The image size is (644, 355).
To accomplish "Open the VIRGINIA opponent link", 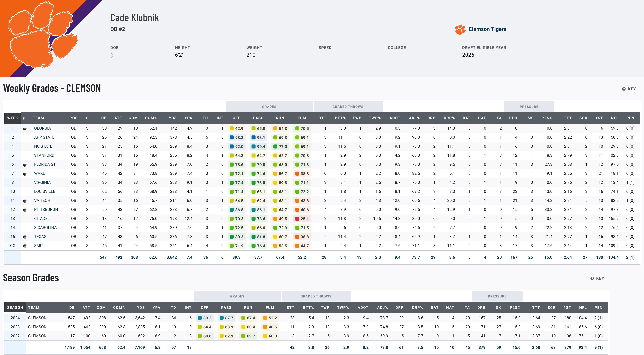I will click(42, 182).
